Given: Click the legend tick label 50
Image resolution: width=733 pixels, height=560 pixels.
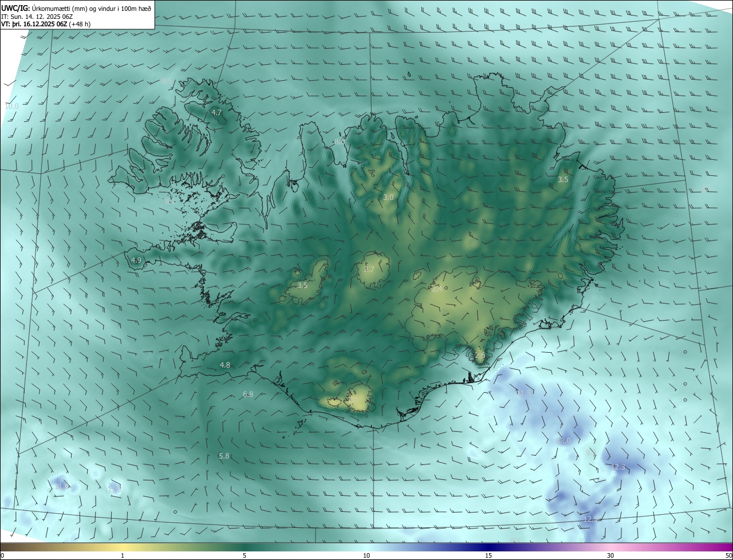Looking at the screenshot, I should pyautogui.click(x=728, y=555).
